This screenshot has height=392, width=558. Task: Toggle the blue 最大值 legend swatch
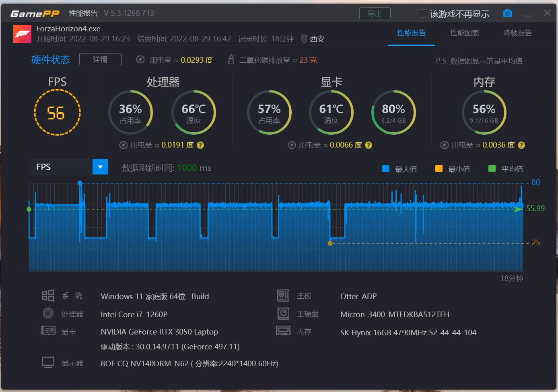coord(385,168)
